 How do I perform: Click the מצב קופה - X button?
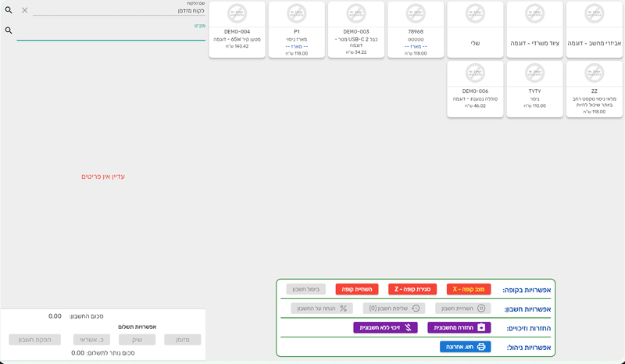[x=468, y=289]
